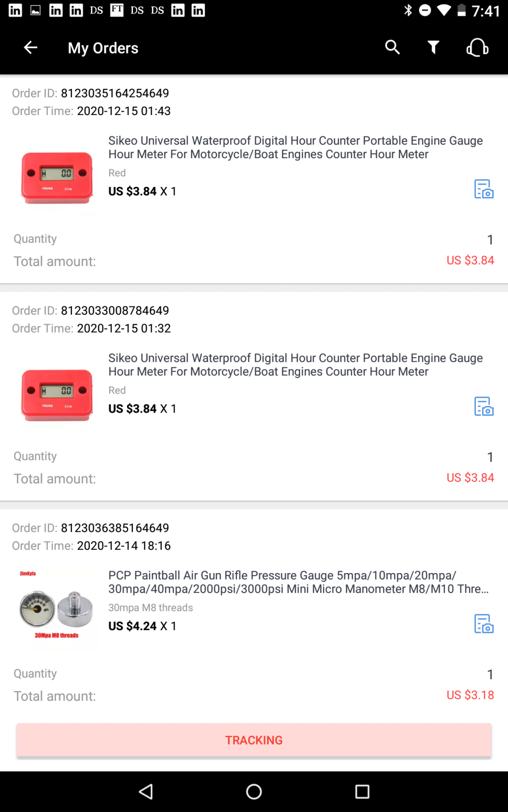Open snapshot icon for order 8123033008784649
This screenshot has width=508, height=812.
(484, 406)
